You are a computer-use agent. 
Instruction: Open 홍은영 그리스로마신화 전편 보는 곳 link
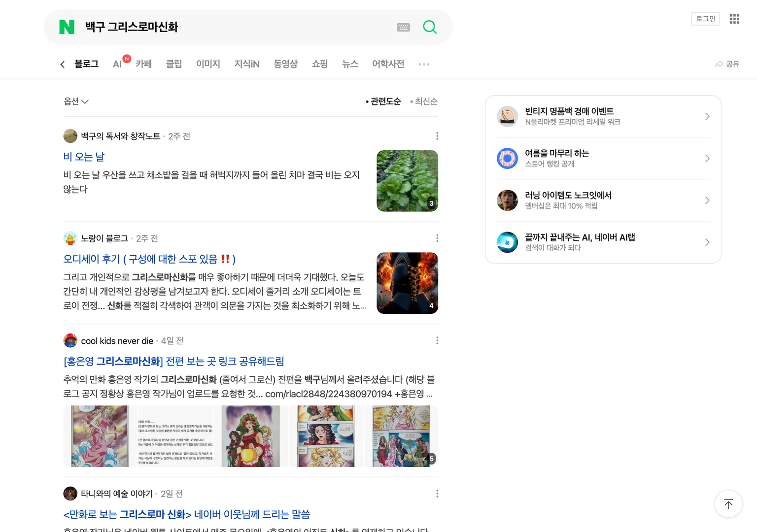pos(174,362)
